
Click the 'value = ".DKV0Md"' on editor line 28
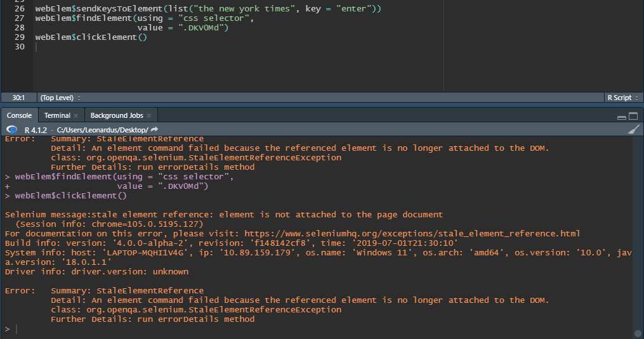point(183,27)
